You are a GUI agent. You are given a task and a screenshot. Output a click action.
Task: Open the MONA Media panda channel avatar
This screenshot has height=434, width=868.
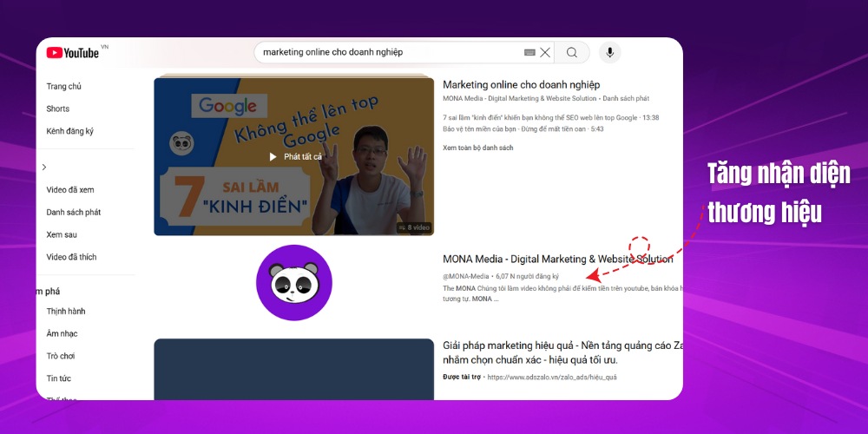[294, 282]
